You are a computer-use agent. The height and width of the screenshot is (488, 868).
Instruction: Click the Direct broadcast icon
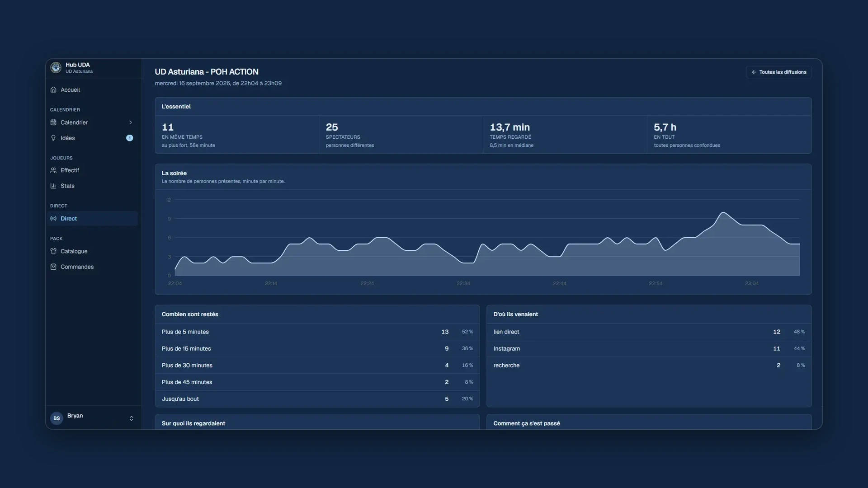pos(53,219)
